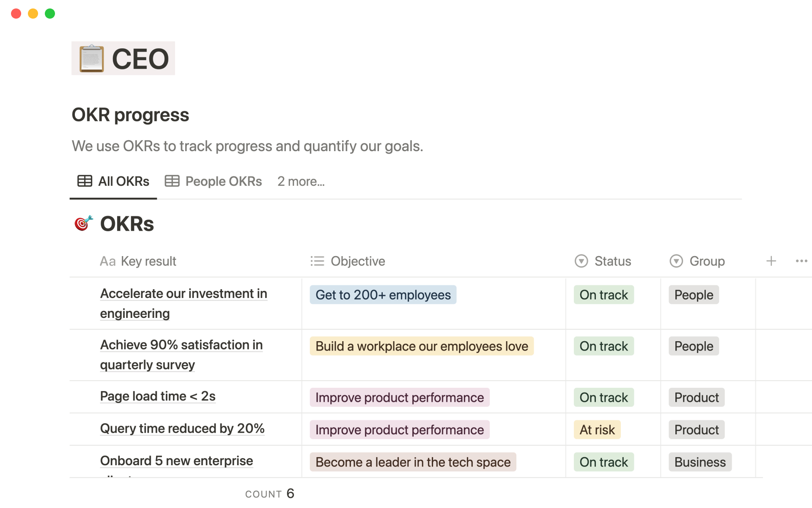Click the COUNT 6 footer summary
This screenshot has height=508, width=812.
[x=269, y=494]
